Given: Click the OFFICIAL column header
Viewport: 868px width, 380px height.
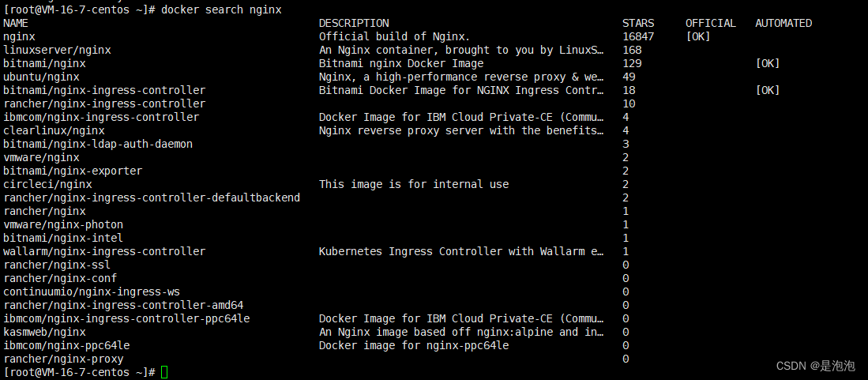Looking at the screenshot, I should pos(710,24).
